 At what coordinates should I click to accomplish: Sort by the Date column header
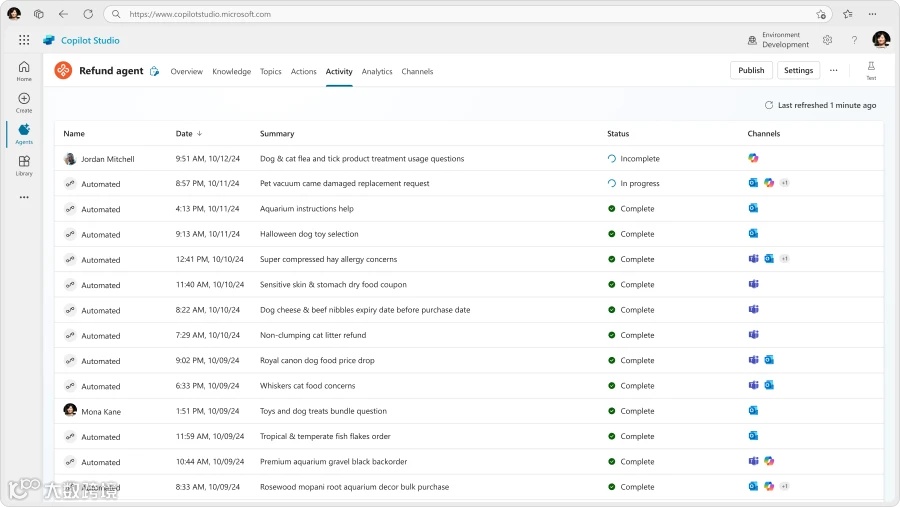point(188,133)
